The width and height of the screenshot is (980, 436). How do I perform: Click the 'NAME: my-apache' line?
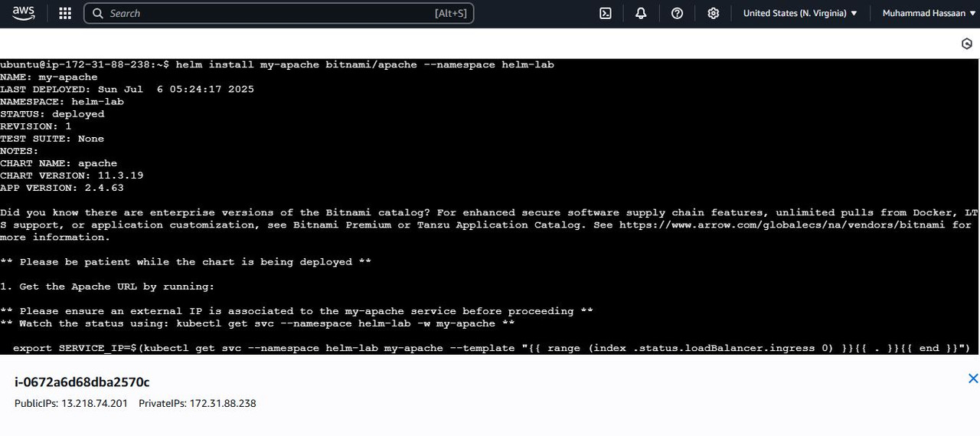49,77
